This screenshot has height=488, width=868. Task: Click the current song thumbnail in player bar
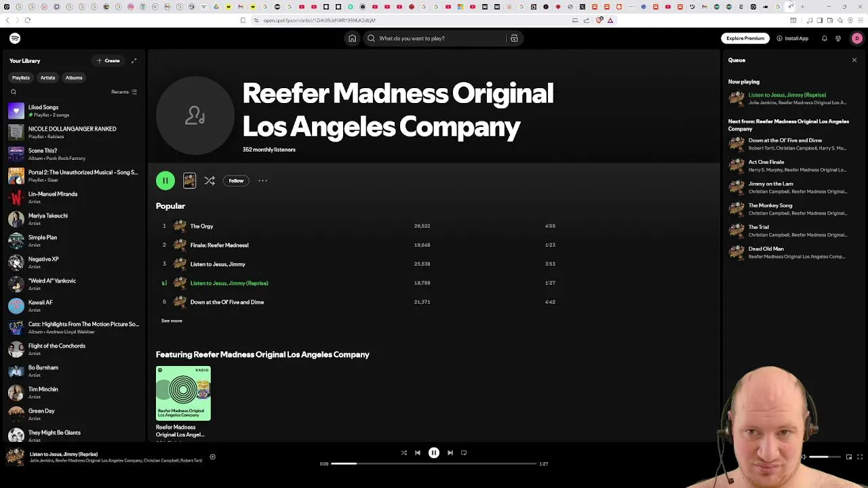15,457
